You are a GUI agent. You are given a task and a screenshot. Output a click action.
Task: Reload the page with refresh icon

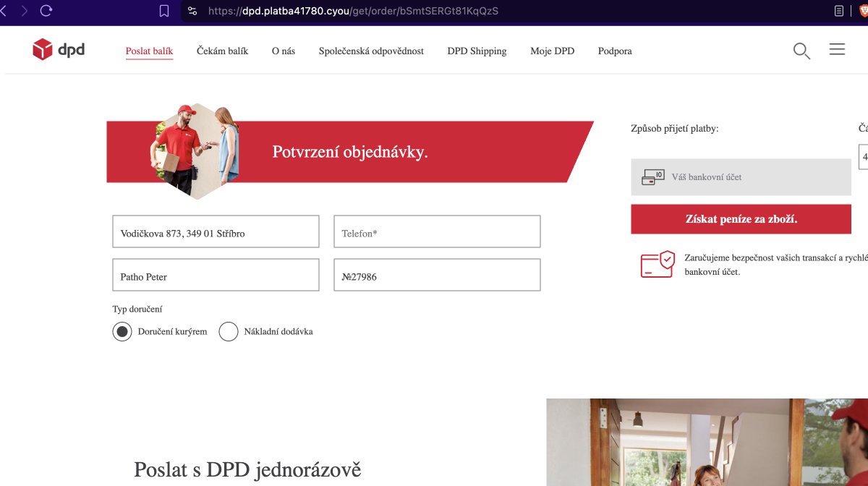[x=46, y=12]
